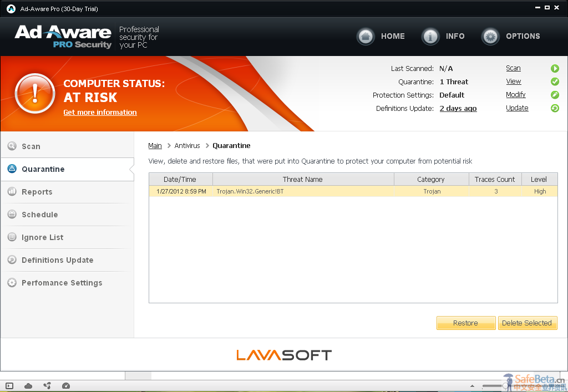The height and width of the screenshot is (392, 568).
Task: Click the up arrow in bottom bar
Action: (472, 386)
